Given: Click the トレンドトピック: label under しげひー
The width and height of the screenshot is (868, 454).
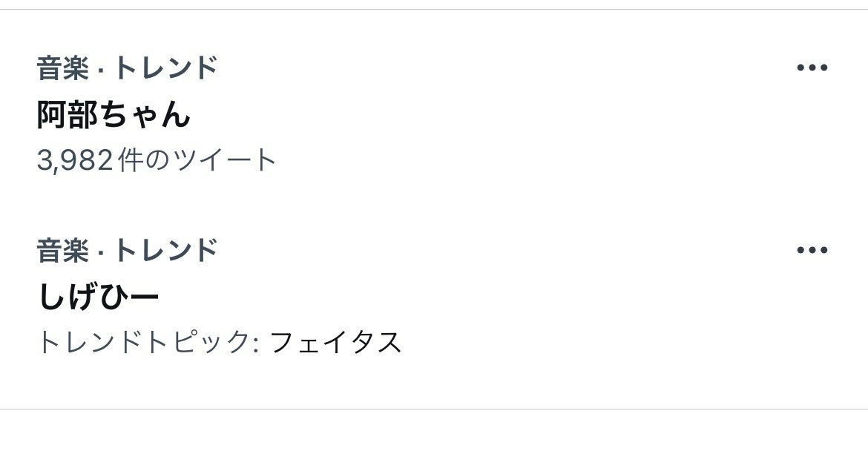Looking at the screenshot, I should 148,342.
